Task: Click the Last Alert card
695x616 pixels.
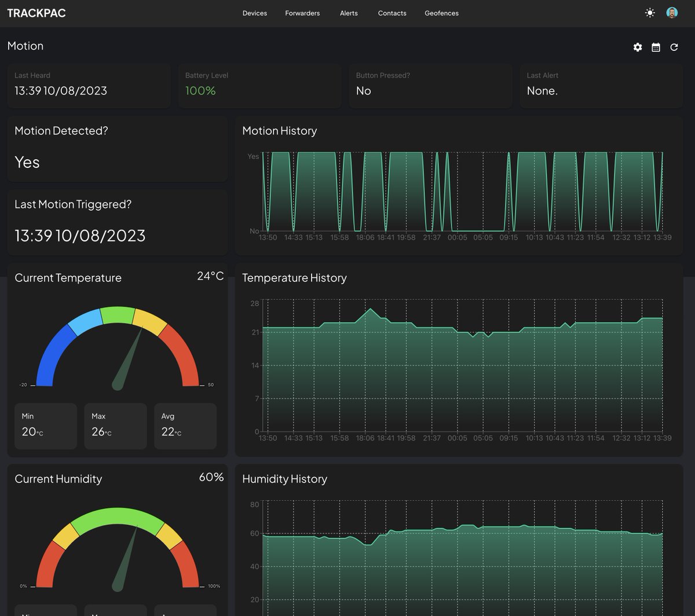Action: point(601,86)
